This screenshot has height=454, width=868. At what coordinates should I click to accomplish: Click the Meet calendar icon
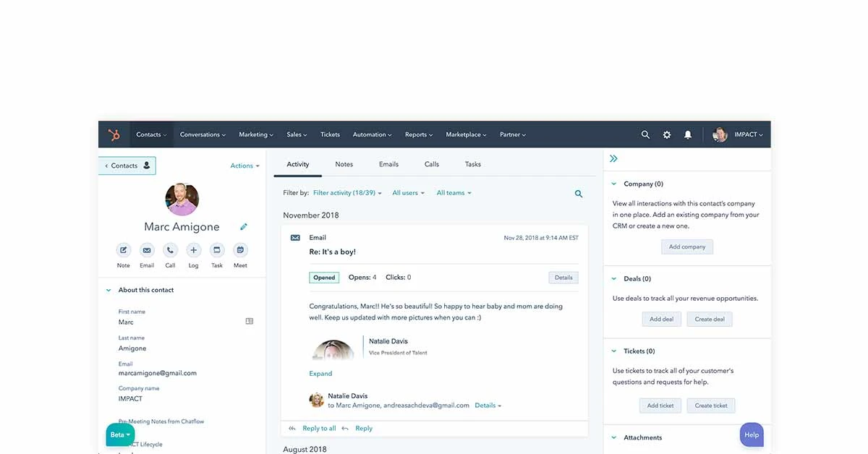click(x=240, y=250)
